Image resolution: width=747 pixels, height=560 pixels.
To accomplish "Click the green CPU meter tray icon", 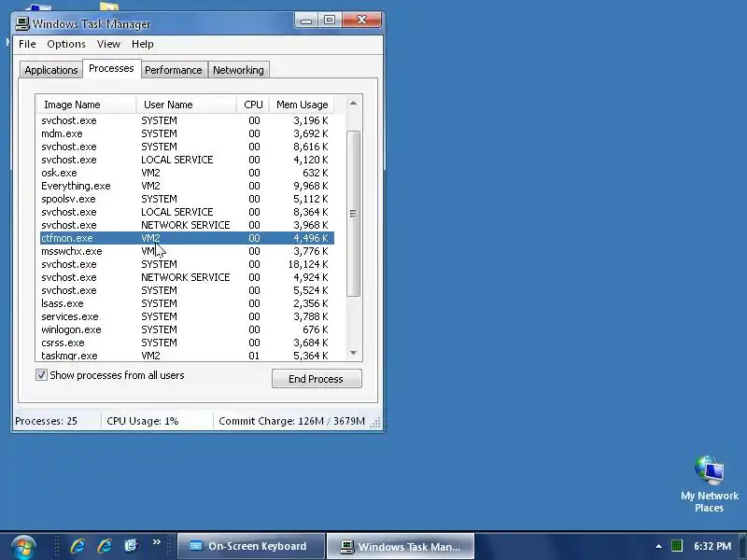I will [x=676, y=546].
